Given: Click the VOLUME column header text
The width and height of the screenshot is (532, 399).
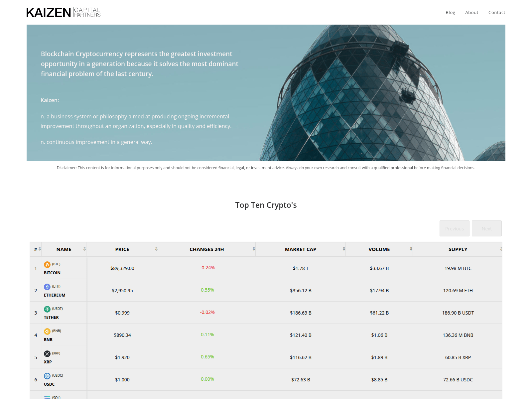Looking at the screenshot, I should click(x=379, y=249).
